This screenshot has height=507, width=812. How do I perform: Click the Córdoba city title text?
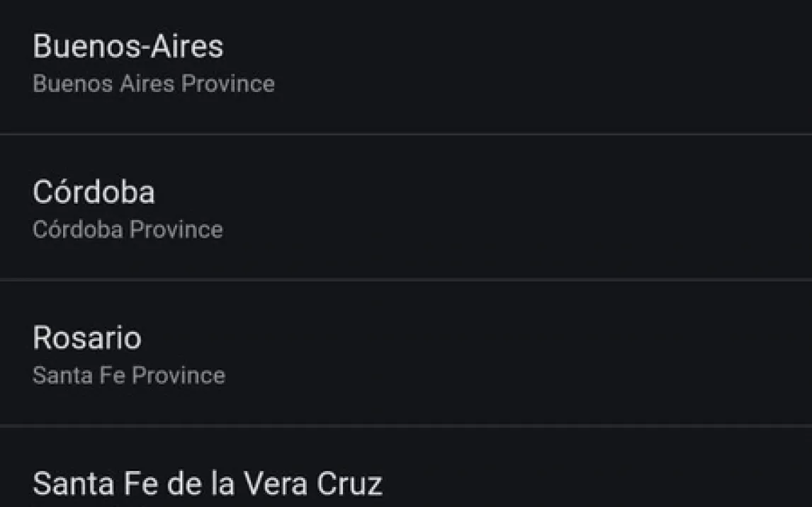coord(94,192)
